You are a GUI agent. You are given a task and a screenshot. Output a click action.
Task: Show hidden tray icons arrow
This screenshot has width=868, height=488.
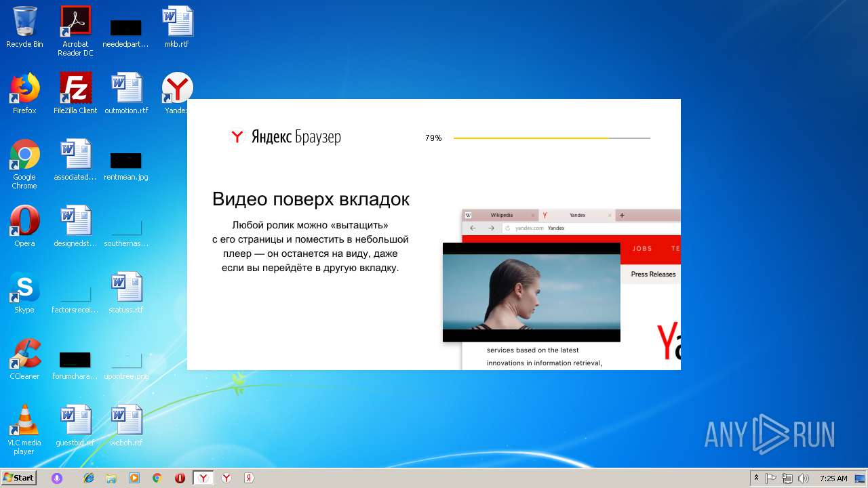point(757,478)
